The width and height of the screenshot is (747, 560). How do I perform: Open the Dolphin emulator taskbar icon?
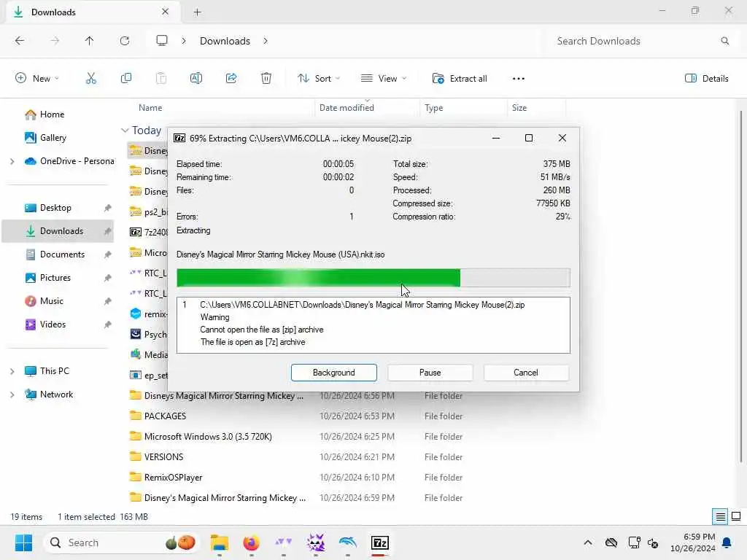pyautogui.click(x=348, y=542)
